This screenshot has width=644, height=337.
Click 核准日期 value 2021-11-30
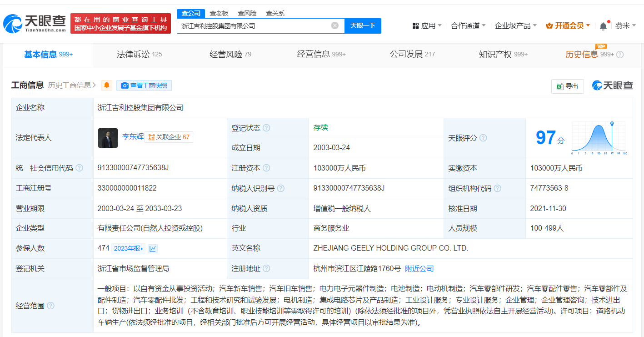click(548, 209)
